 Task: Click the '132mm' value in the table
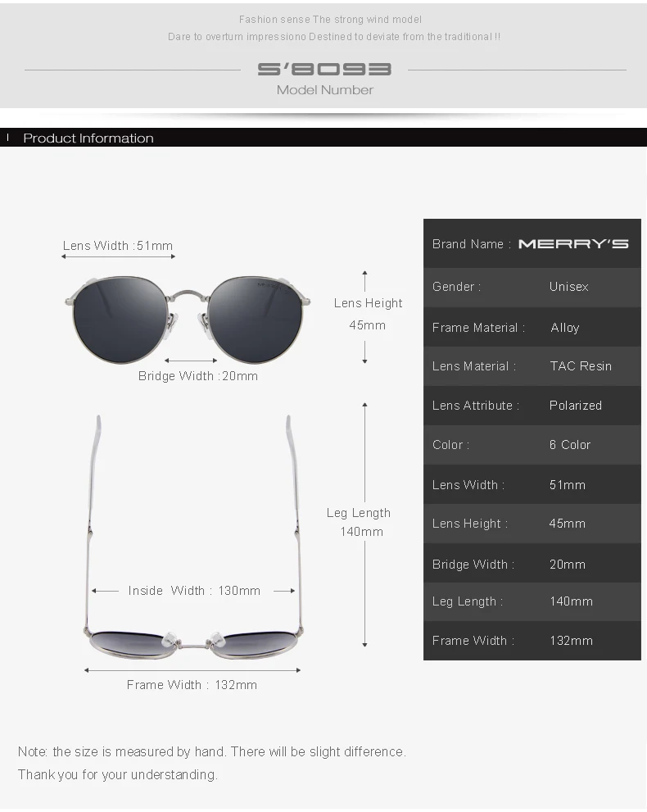(x=572, y=641)
